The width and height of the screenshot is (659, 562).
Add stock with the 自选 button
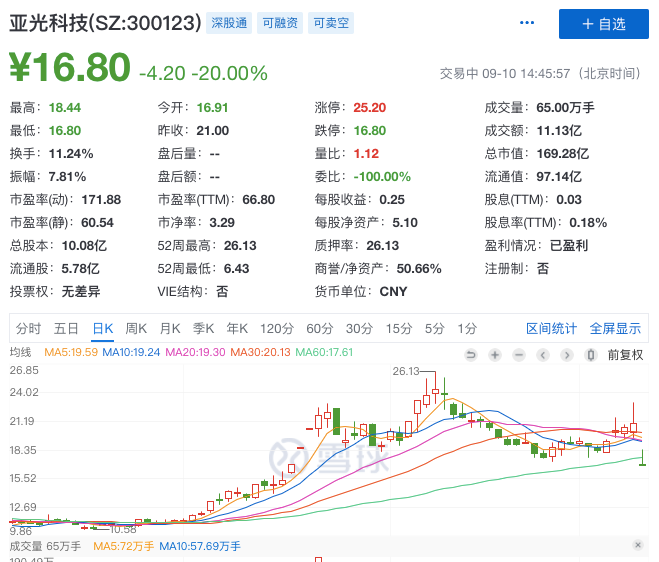coord(604,24)
